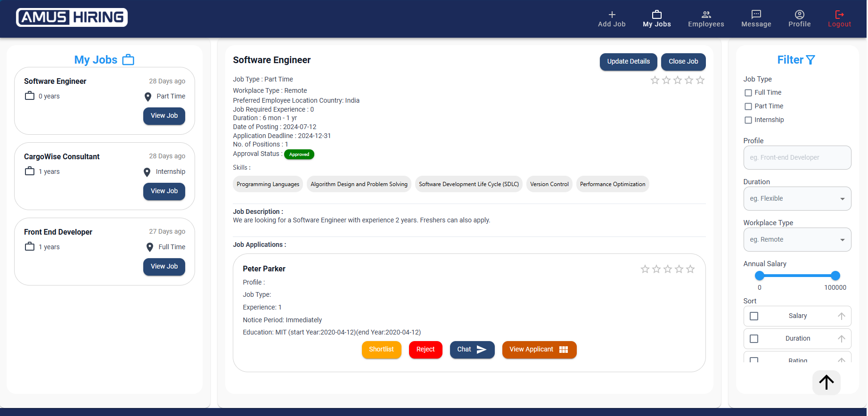Rate the job one star
Viewport: 868px width, 416px height.
pos(656,81)
